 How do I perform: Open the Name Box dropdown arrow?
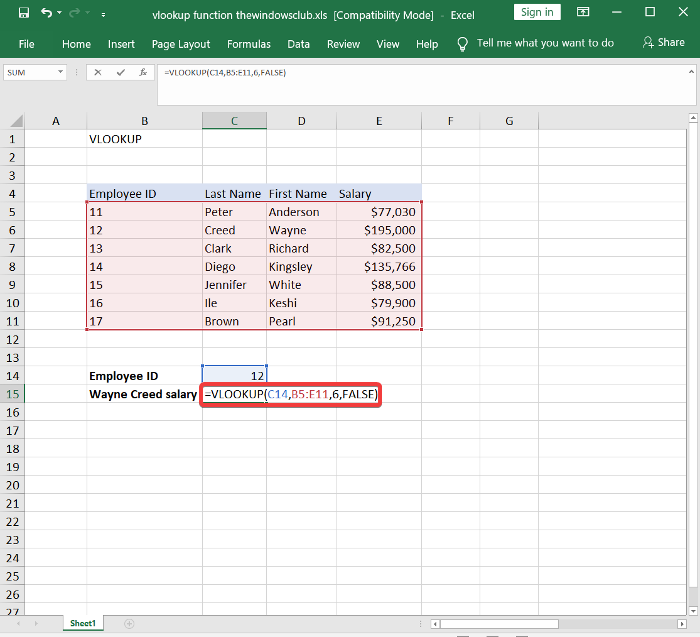pyautogui.click(x=61, y=73)
